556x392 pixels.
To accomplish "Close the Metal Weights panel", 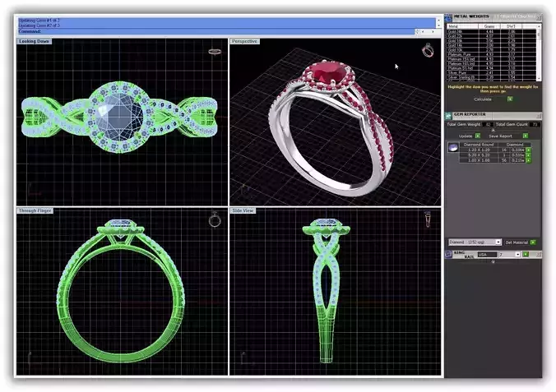I will (539, 18).
